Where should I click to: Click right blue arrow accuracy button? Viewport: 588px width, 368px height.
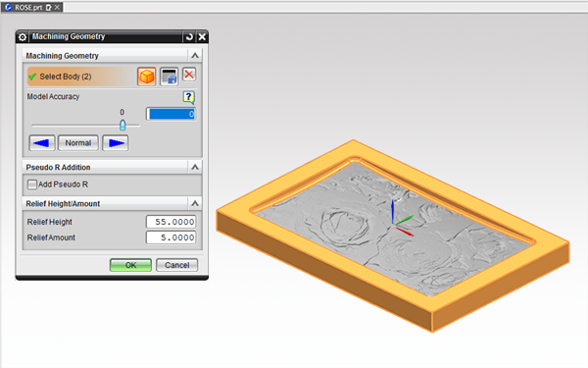[116, 143]
